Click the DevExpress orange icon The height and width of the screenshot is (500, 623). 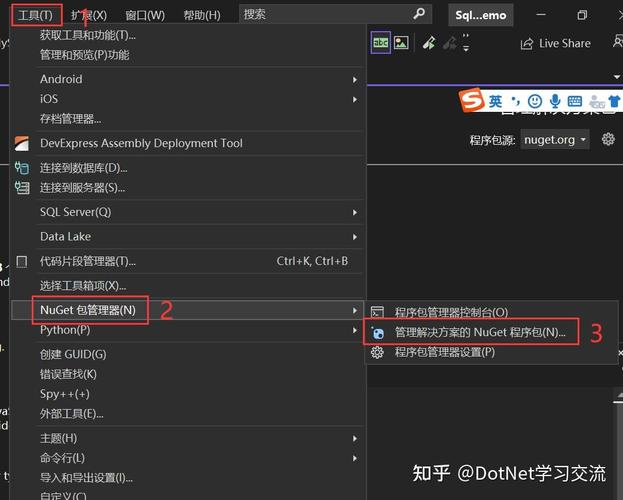click(x=22, y=143)
